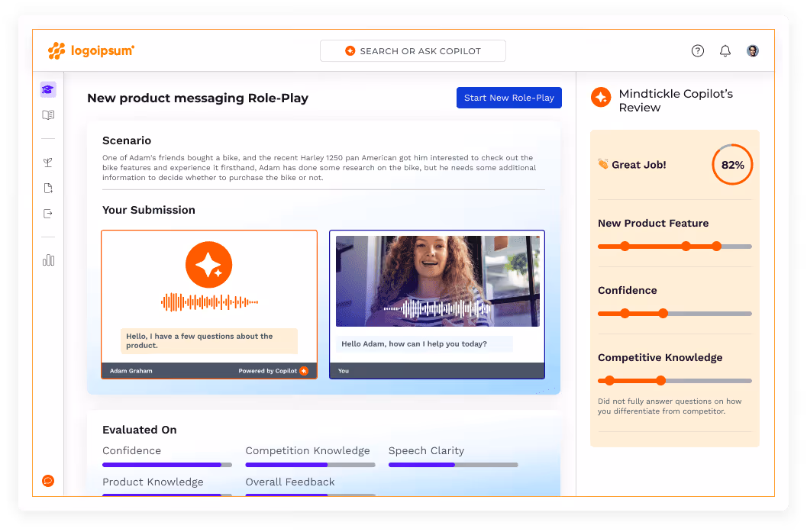The image size is (807, 532).
Task: Click the Competition Knowledge progress bar
Action: pos(310,465)
